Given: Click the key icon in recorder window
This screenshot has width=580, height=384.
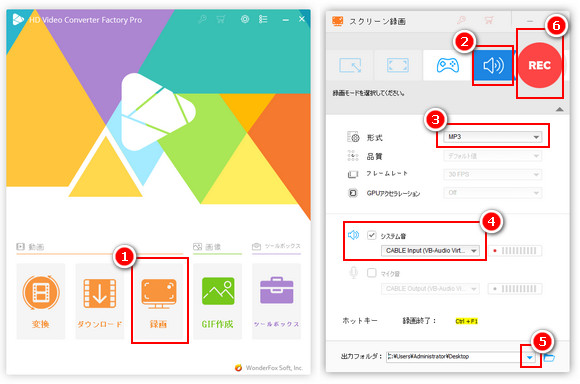Looking at the screenshot, I should (461, 20).
